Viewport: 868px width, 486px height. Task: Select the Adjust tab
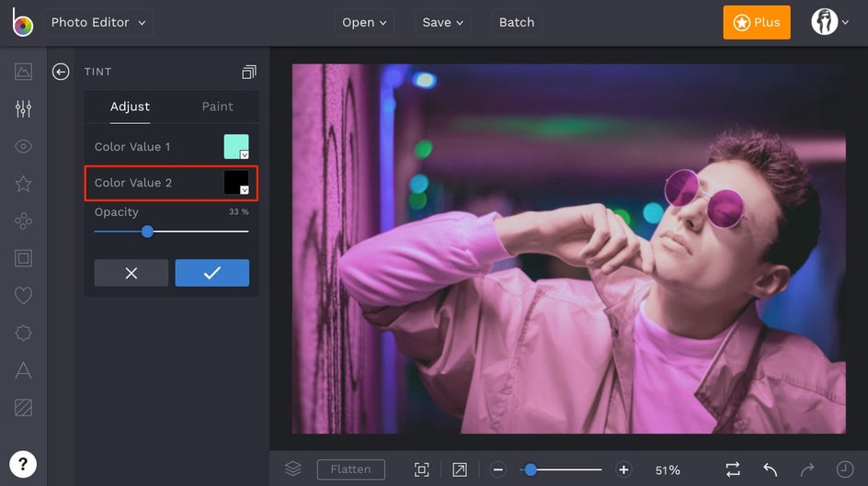pos(130,107)
